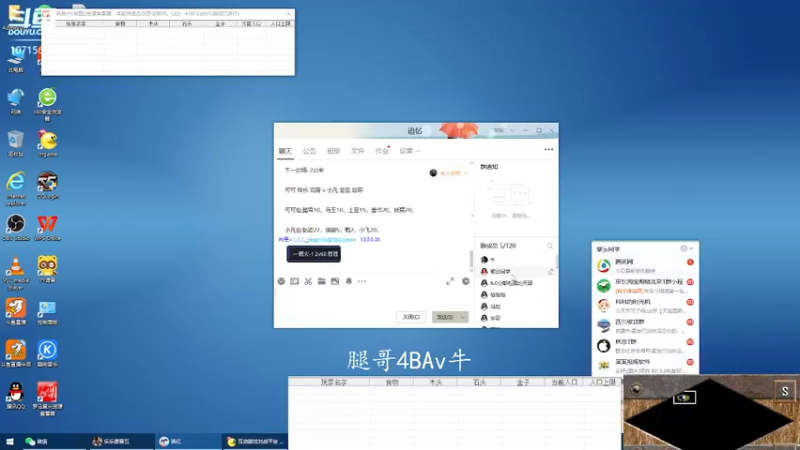Open the cngame yellow face desktop icon
Image resolution: width=800 pixels, height=450 pixels.
click(x=47, y=143)
